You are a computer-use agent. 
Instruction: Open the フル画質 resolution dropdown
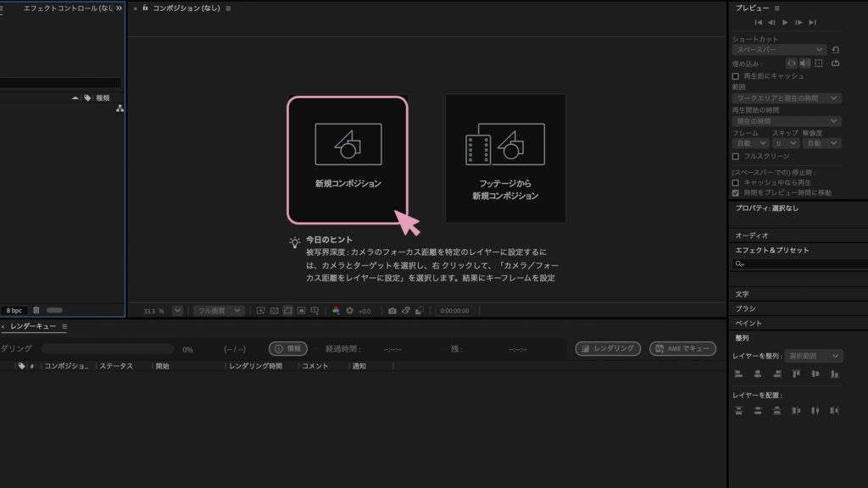(220, 311)
